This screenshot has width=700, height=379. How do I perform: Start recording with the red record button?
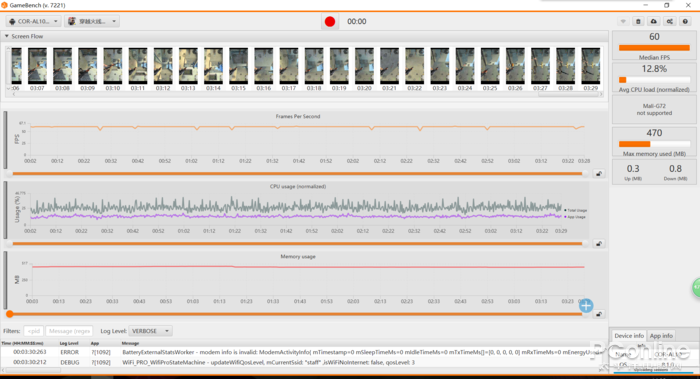pyautogui.click(x=330, y=21)
